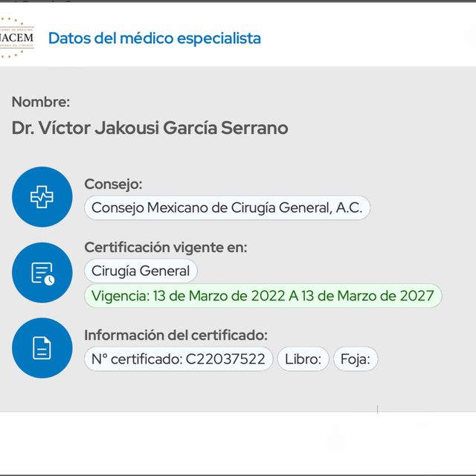Viewport: 476px width, 476px height.
Task: Click the green 'Vigencia' validity dates pill
Action: pos(263,296)
